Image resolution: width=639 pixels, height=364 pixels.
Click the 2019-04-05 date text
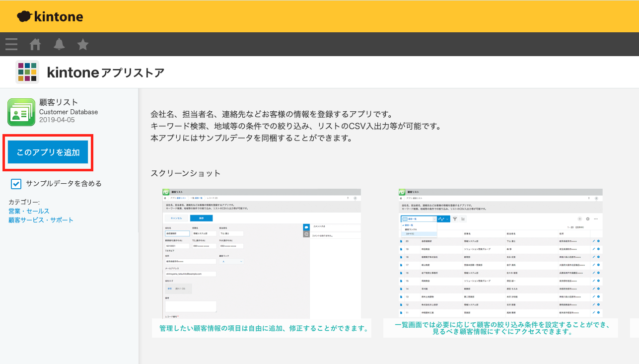coord(57,120)
